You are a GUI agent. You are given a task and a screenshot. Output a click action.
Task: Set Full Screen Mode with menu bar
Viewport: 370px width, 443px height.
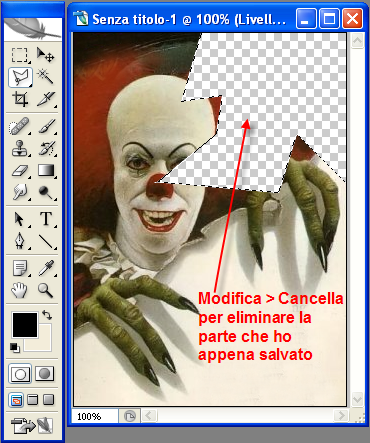pyautogui.click(x=32, y=399)
